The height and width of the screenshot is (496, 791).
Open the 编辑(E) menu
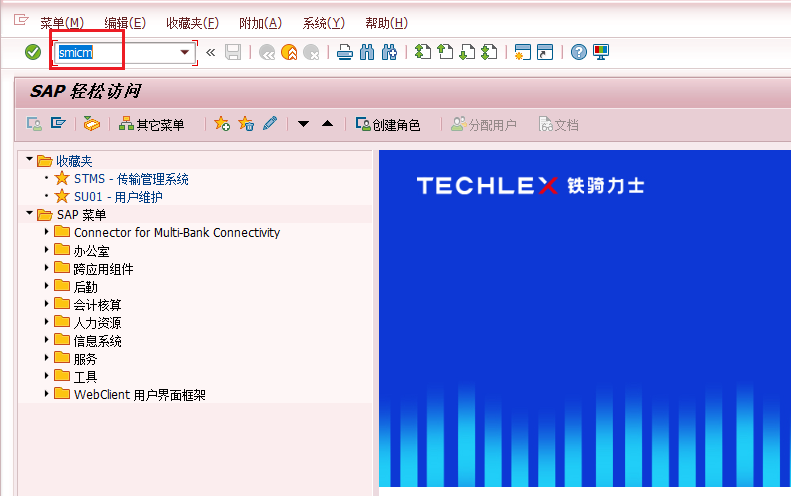[x=125, y=23]
